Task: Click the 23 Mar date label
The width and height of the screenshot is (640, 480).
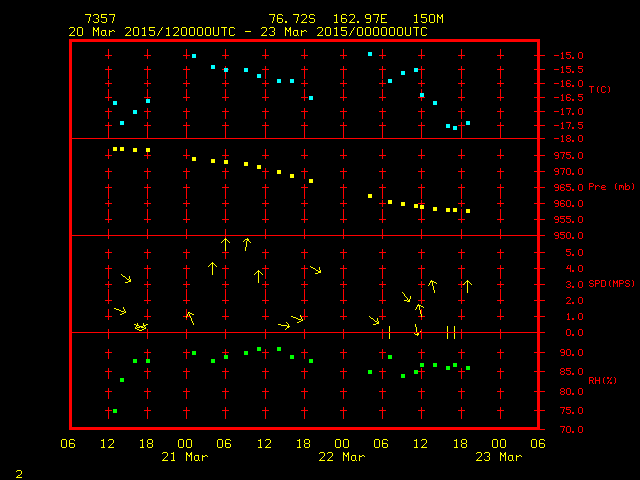Action: [498, 457]
